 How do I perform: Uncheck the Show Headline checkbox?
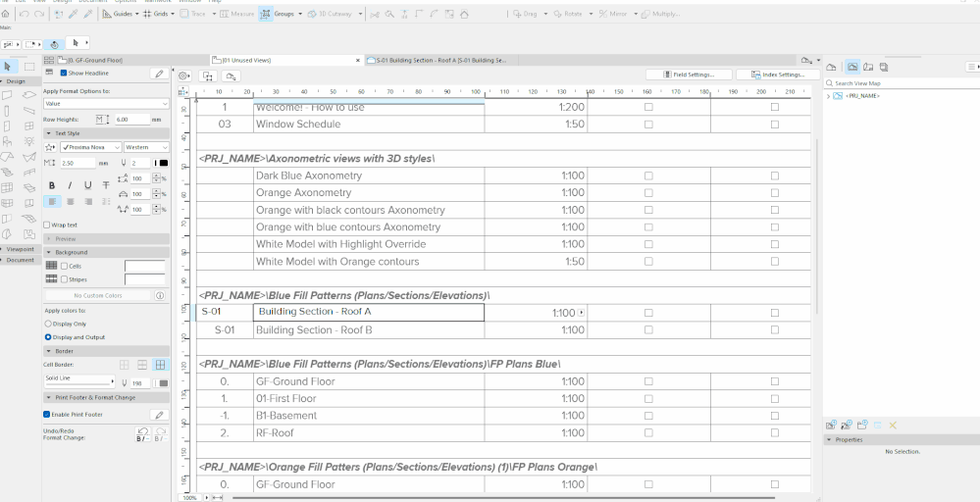click(x=64, y=74)
